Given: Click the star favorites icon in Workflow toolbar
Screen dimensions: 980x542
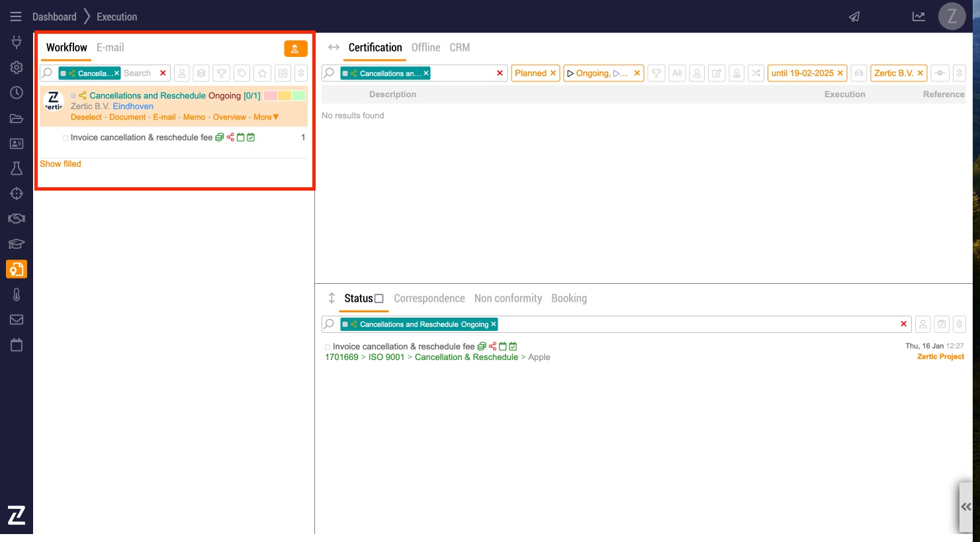Looking at the screenshot, I should (x=263, y=73).
